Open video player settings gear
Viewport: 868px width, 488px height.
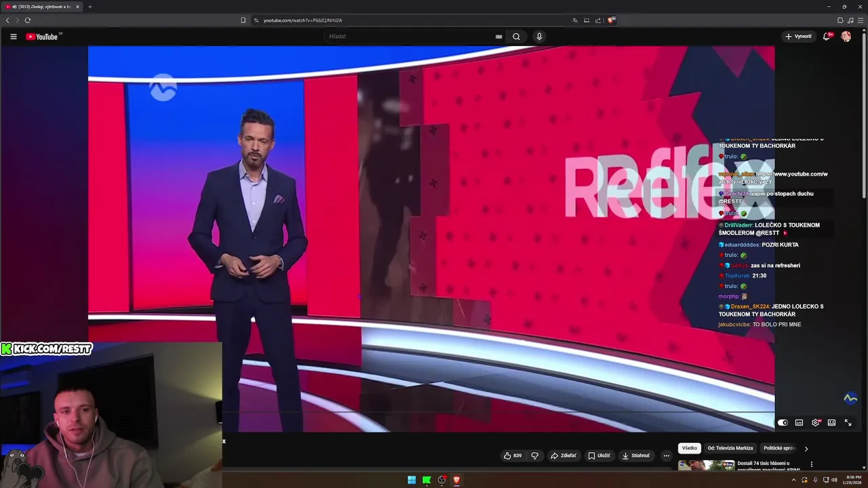click(816, 422)
